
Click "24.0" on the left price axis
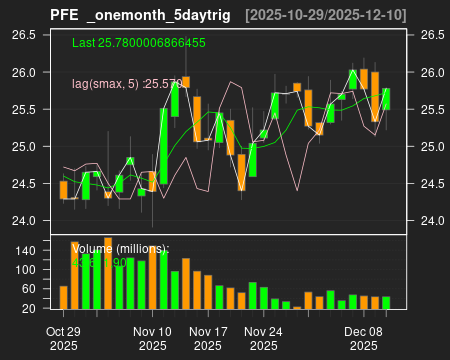click(x=24, y=220)
